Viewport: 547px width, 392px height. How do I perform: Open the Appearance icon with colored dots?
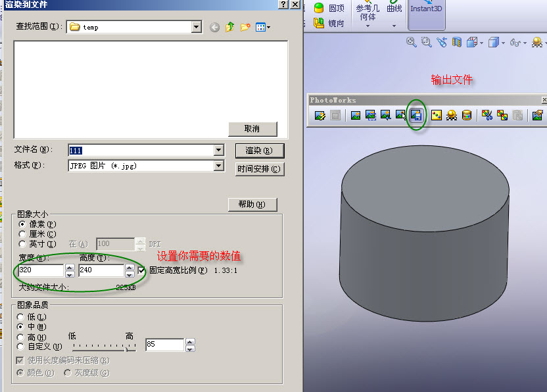point(437,115)
